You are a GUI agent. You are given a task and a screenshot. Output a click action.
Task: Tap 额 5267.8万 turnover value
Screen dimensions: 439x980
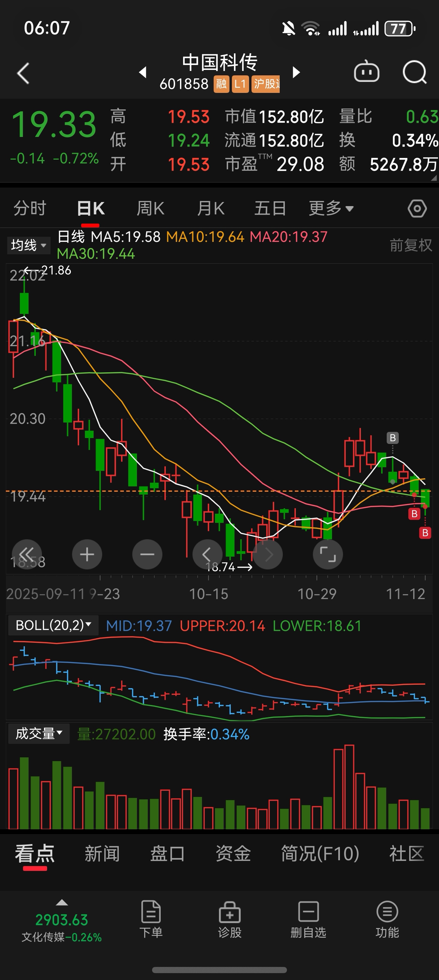388,164
